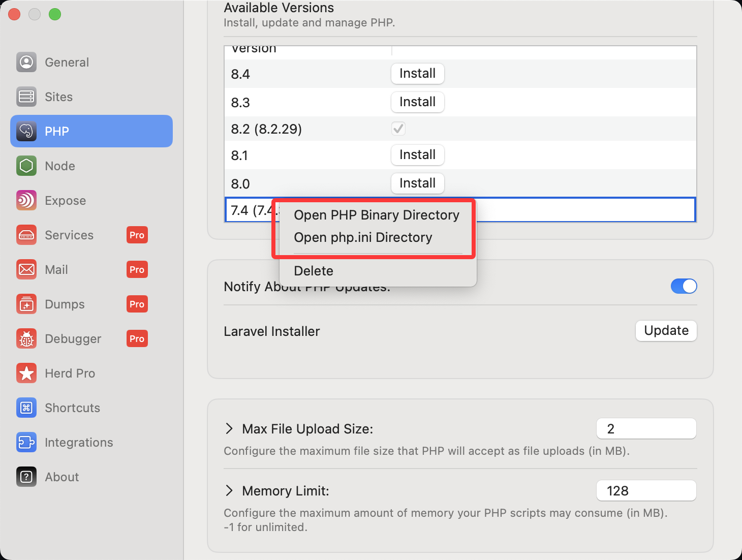Select the Sites icon in sidebar
This screenshot has width=742, height=560.
[x=26, y=97]
